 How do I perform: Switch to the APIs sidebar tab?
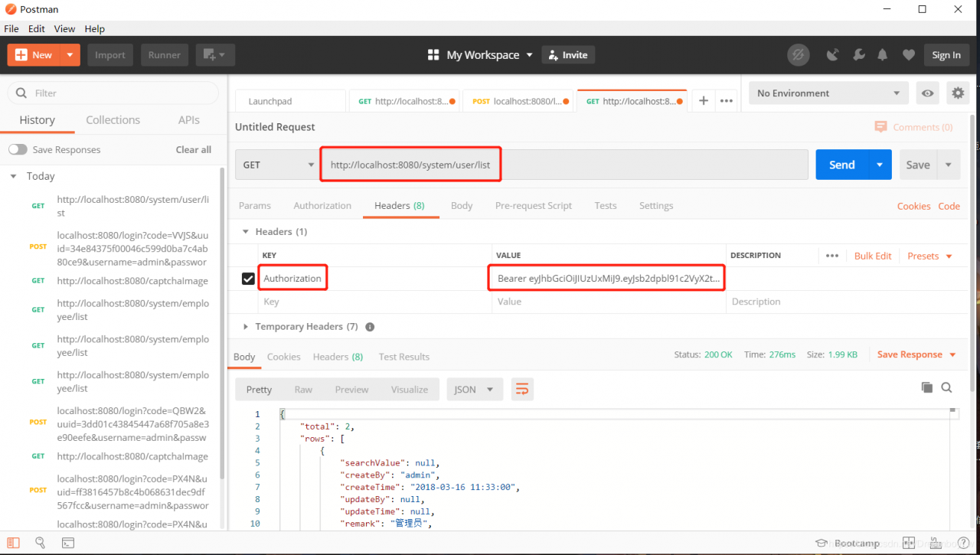188,120
